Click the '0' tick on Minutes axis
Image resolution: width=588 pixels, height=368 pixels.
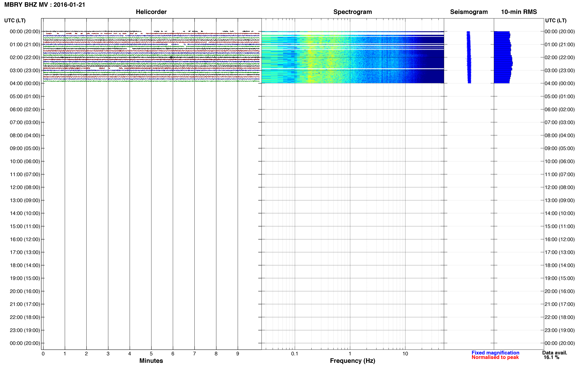(43, 354)
